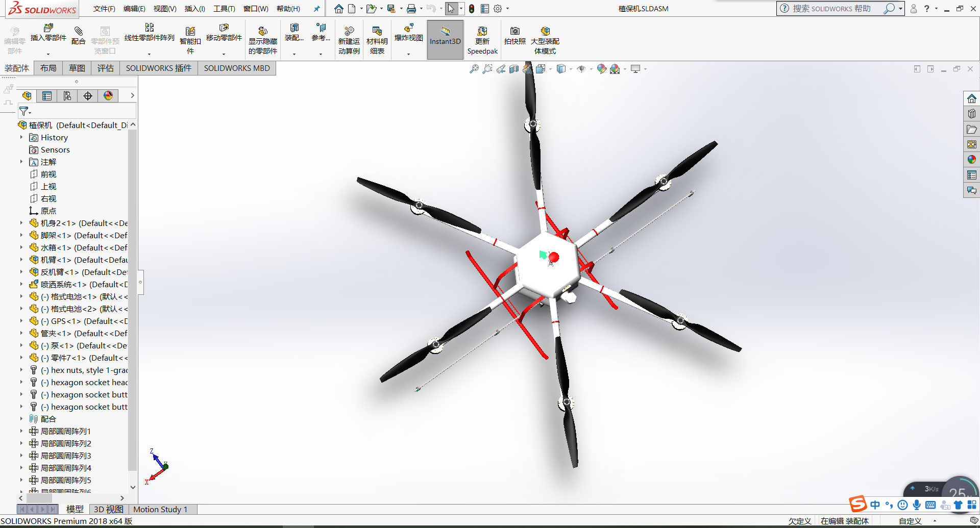Image resolution: width=980 pixels, height=528 pixels.
Task: Open the PropertyManager tab icon
Action: 47,96
